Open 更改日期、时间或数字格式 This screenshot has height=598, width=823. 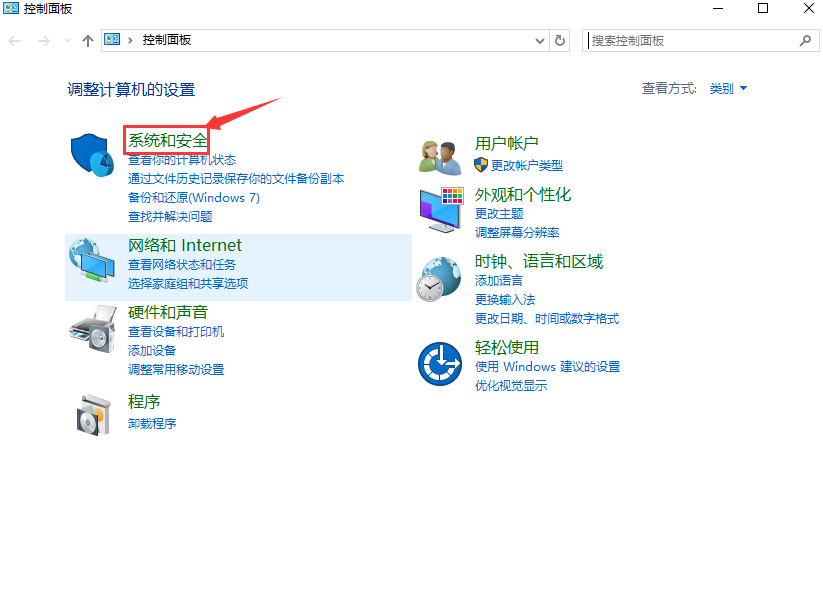point(547,319)
